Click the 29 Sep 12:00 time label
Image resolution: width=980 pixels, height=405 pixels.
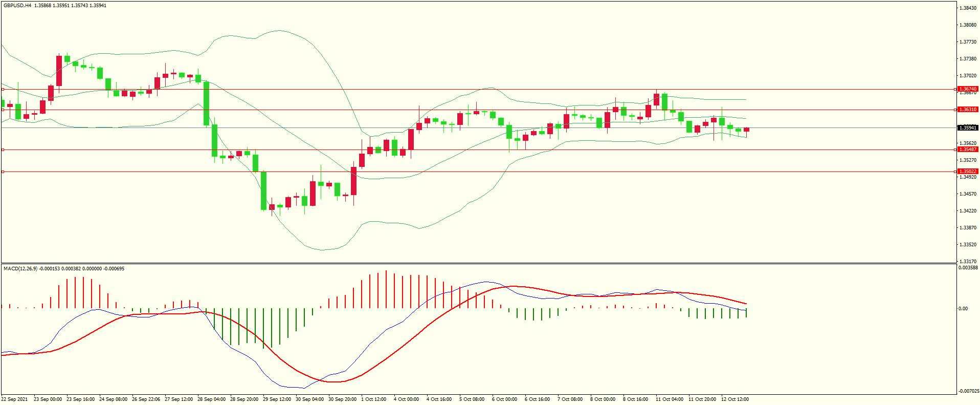[x=277, y=399]
